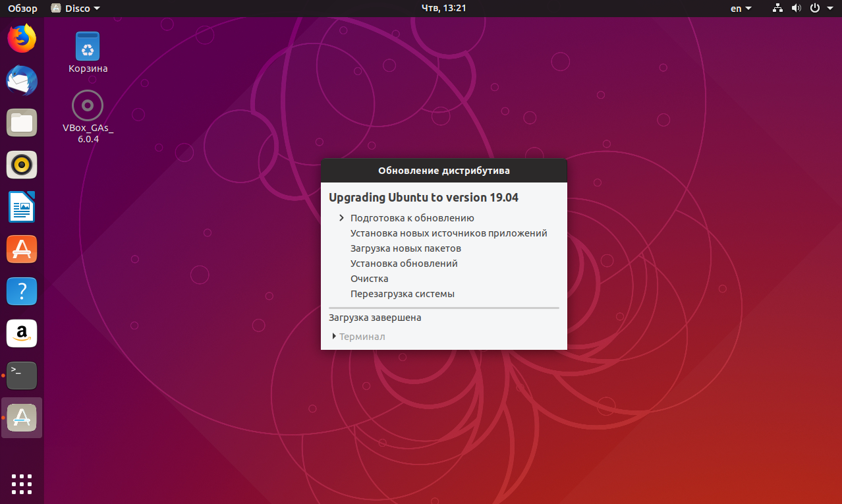
Task: Open the Files manager icon
Action: pyautogui.click(x=22, y=123)
